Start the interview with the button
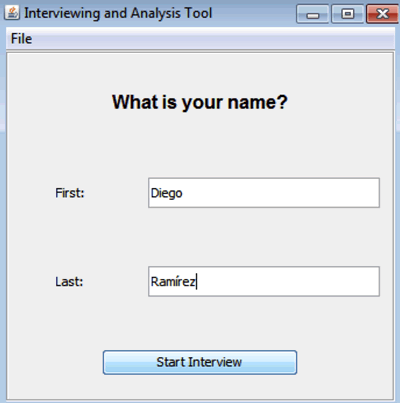Viewport: 400px width, 403px height. click(200, 362)
